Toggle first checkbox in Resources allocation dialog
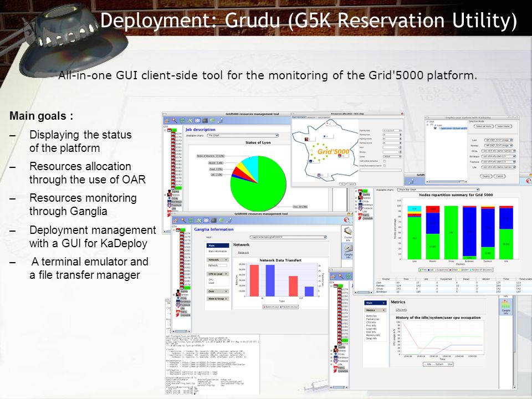The image size is (532, 399). pyautogui.click(x=385, y=161)
